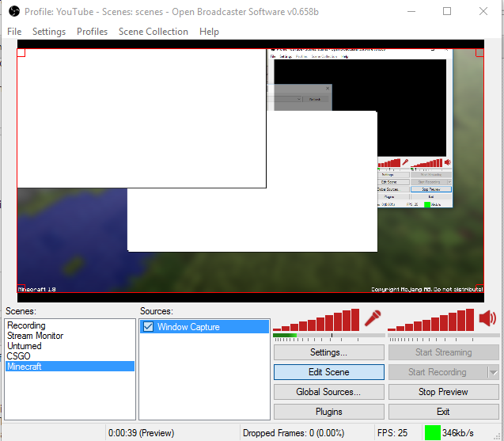Click the OBS logo in title bar
This screenshot has height=441, width=504.
pyautogui.click(x=14, y=12)
